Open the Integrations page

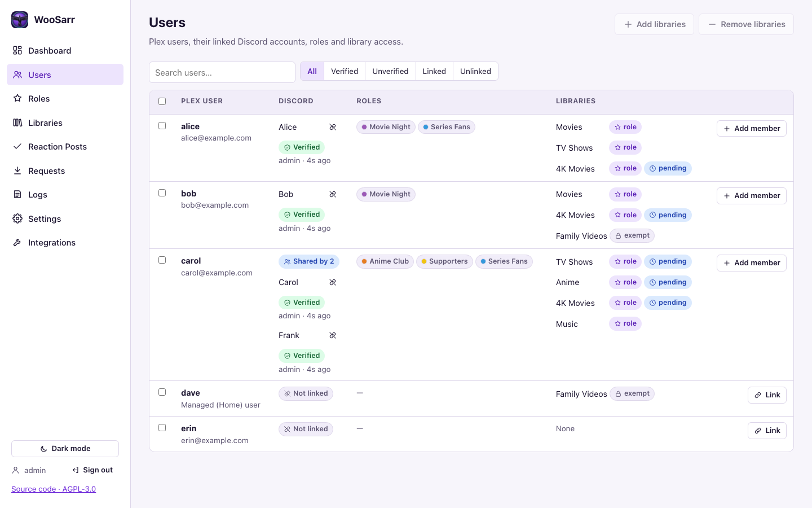tap(65, 243)
